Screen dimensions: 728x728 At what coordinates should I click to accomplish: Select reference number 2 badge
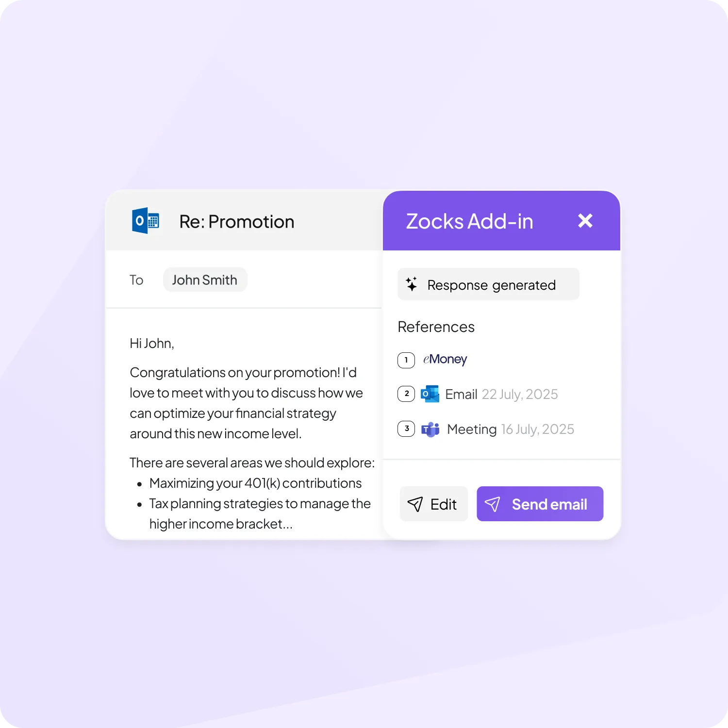[406, 394]
